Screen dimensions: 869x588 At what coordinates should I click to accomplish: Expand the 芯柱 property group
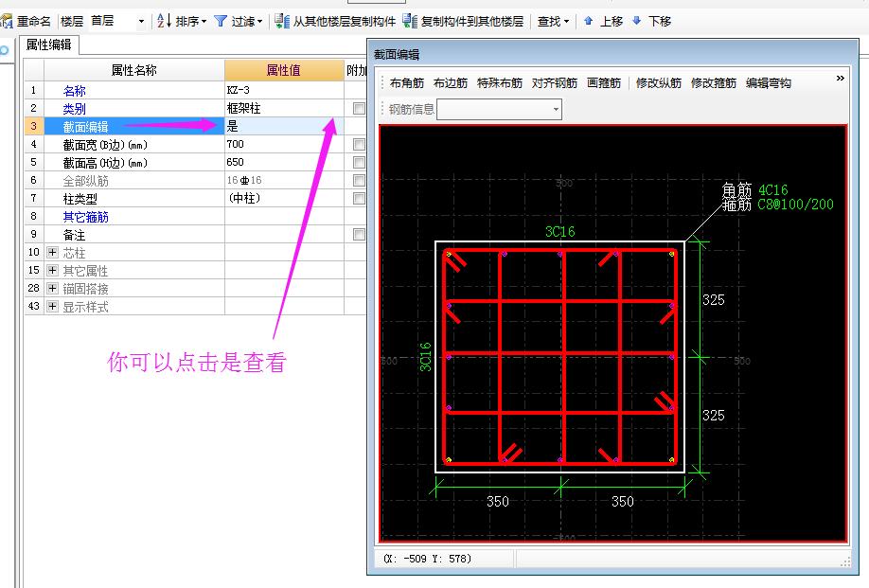[x=53, y=253]
